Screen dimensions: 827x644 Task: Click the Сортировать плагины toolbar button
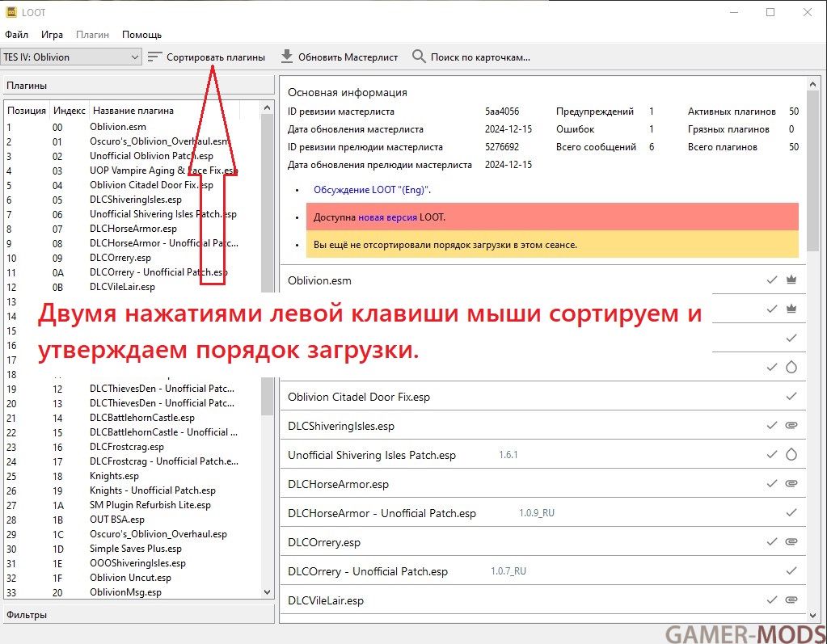(x=206, y=57)
